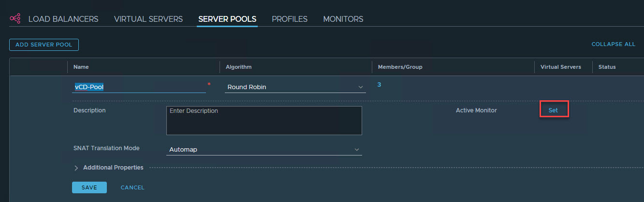This screenshot has height=202, width=644.
Task: Open the Virtual Servers tab
Action: pos(148,19)
